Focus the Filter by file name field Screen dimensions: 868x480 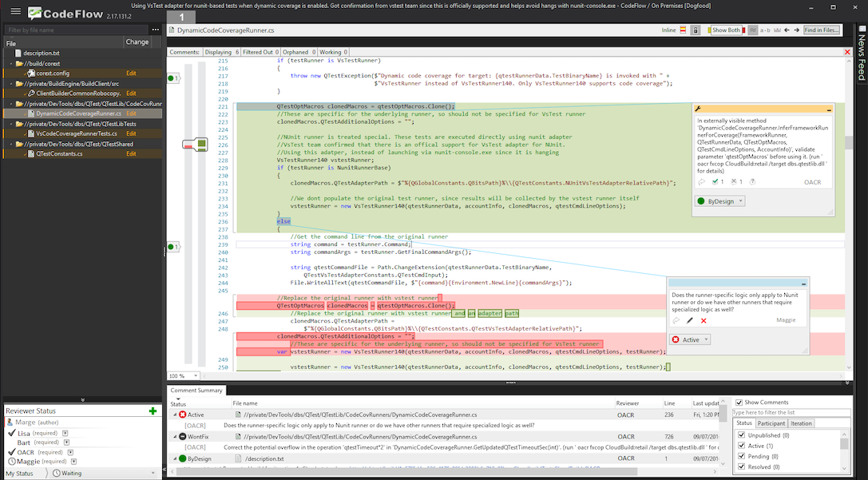[x=77, y=30]
